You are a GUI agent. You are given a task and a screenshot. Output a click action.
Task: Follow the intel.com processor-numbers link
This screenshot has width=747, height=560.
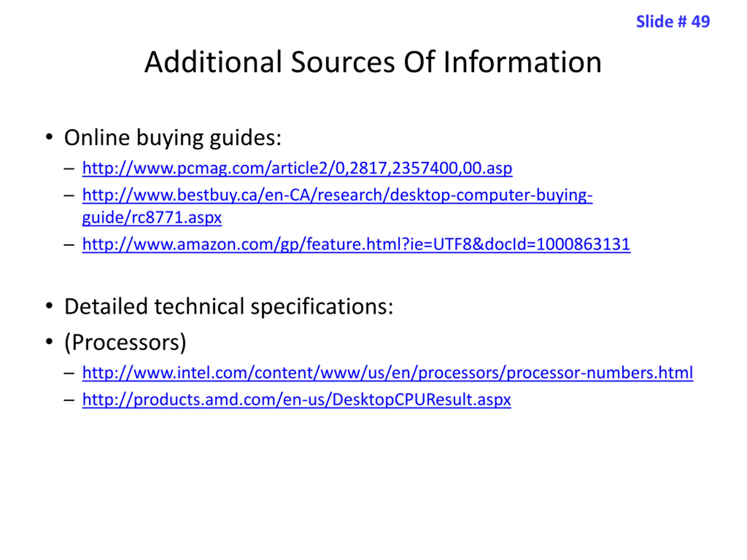(388, 373)
